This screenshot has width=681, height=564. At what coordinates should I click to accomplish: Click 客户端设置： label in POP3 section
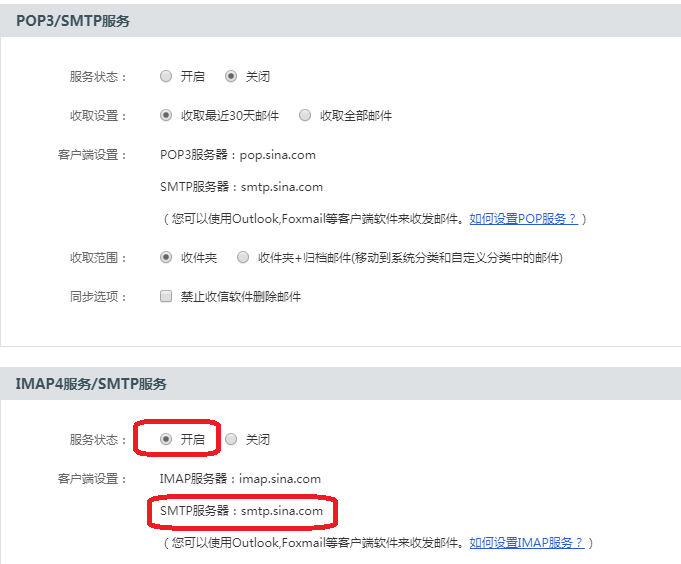[x=92, y=155]
